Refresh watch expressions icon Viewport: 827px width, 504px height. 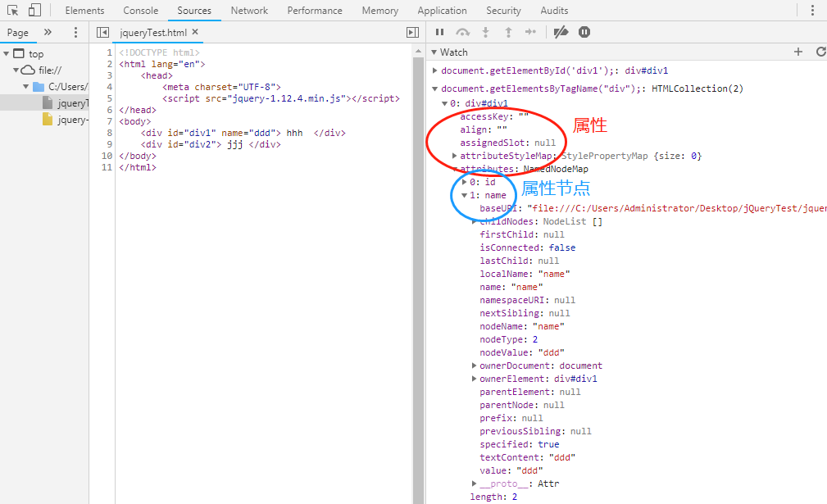click(x=820, y=52)
